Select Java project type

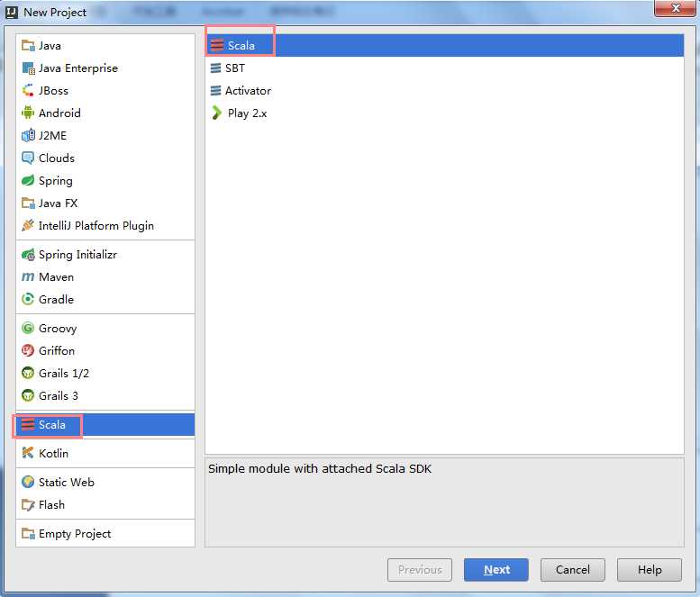105,46
